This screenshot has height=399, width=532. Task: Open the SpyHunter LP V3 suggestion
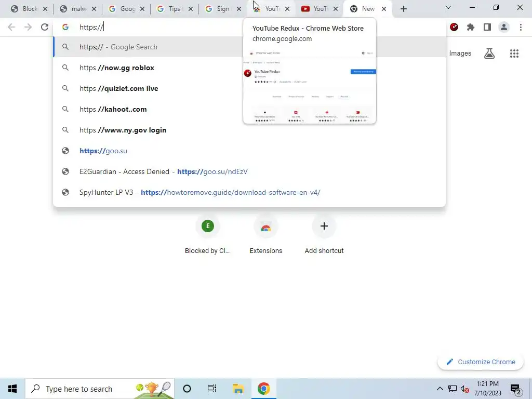pyautogui.click(x=249, y=192)
